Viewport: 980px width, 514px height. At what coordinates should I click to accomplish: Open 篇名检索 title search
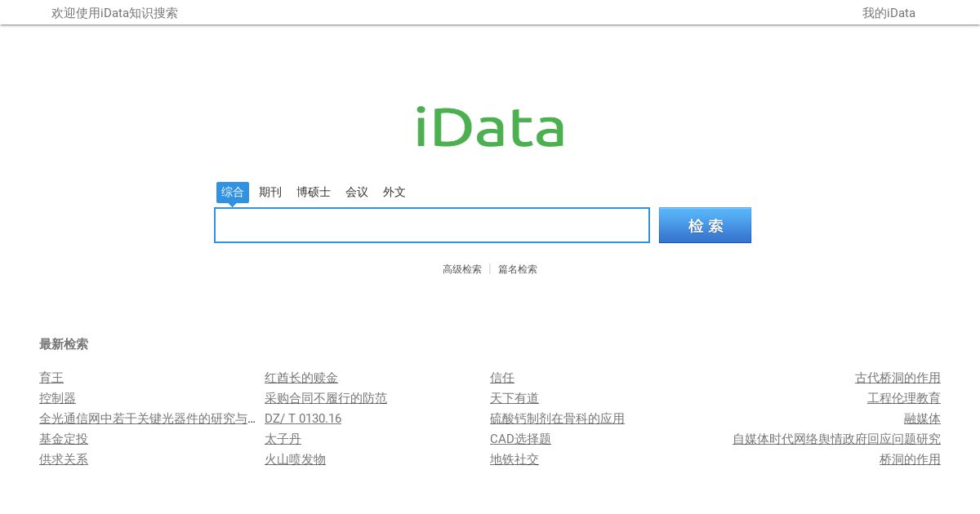tap(518, 269)
